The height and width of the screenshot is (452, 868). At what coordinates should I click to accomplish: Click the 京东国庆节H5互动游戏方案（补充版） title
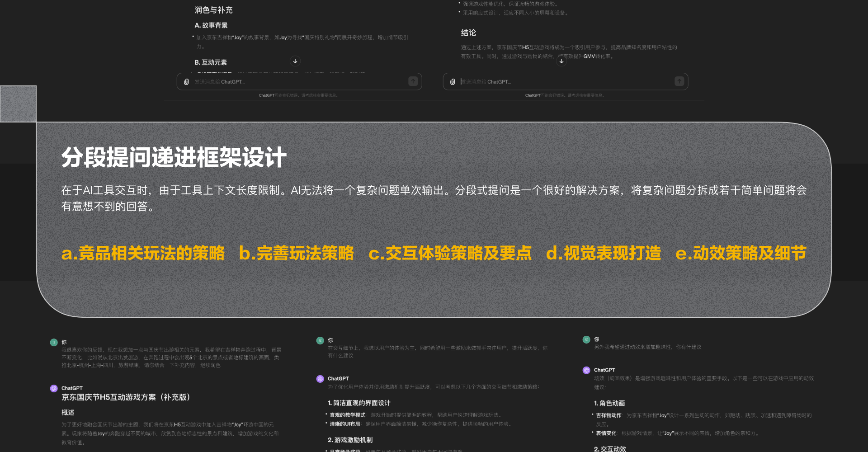click(x=126, y=397)
